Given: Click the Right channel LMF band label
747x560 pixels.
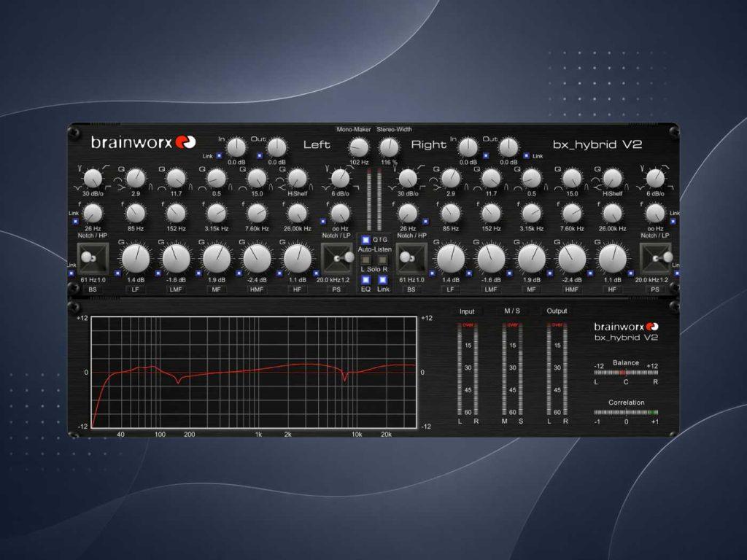Looking at the screenshot, I should click(x=491, y=289).
